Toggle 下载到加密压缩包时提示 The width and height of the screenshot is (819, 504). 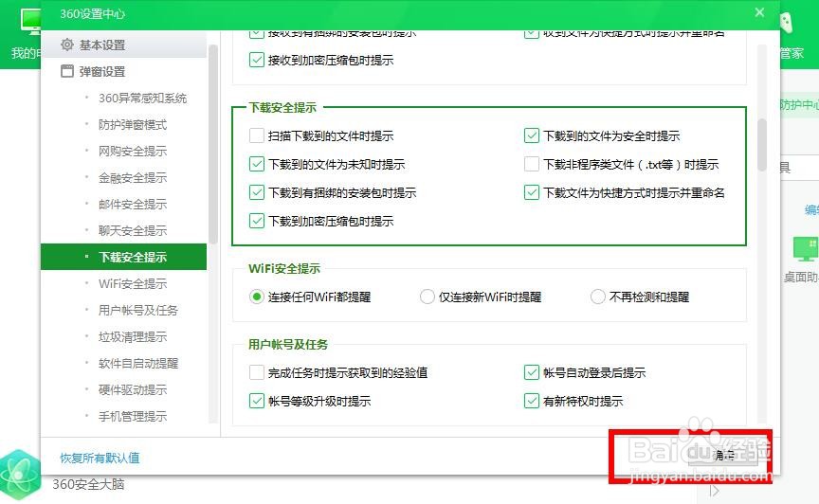click(257, 221)
